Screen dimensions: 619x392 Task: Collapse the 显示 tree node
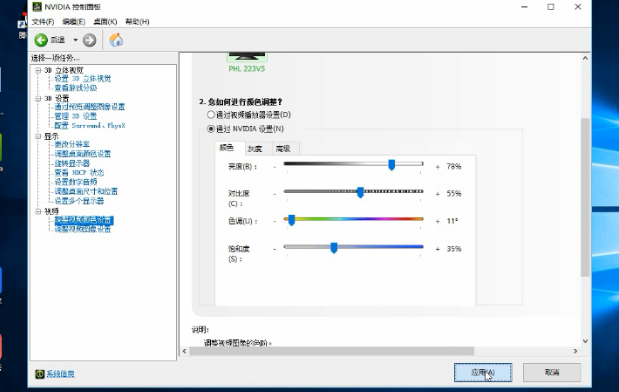pyautogui.click(x=38, y=136)
